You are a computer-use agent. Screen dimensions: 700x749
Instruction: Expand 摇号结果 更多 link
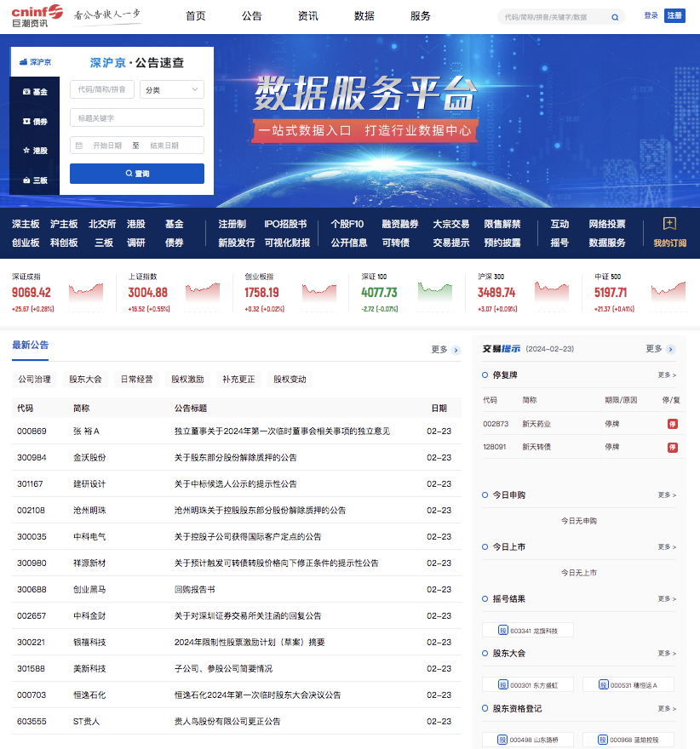click(x=667, y=598)
